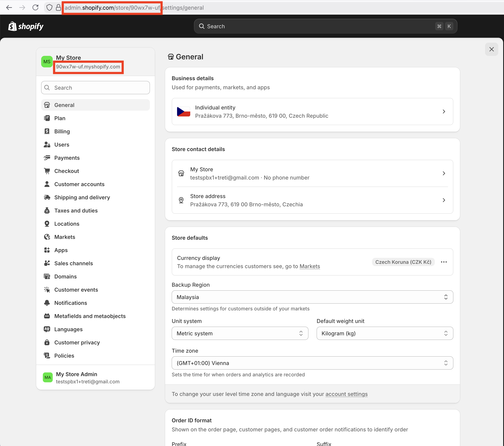Click the Locations pin icon

click(x=47, y=224)
